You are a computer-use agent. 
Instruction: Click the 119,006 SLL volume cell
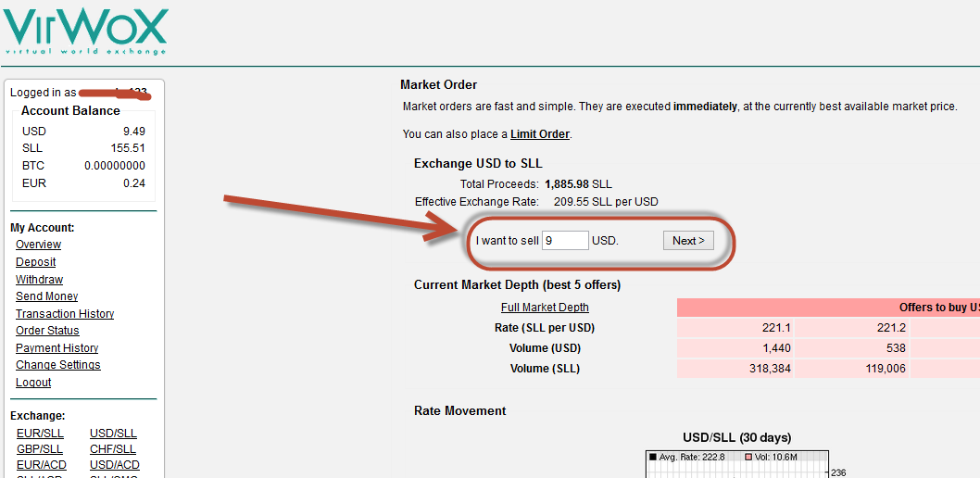852,369
